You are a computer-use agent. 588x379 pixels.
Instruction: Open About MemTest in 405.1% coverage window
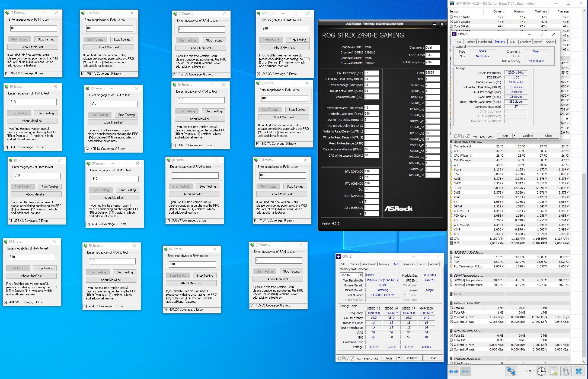[x=113, y=122]
